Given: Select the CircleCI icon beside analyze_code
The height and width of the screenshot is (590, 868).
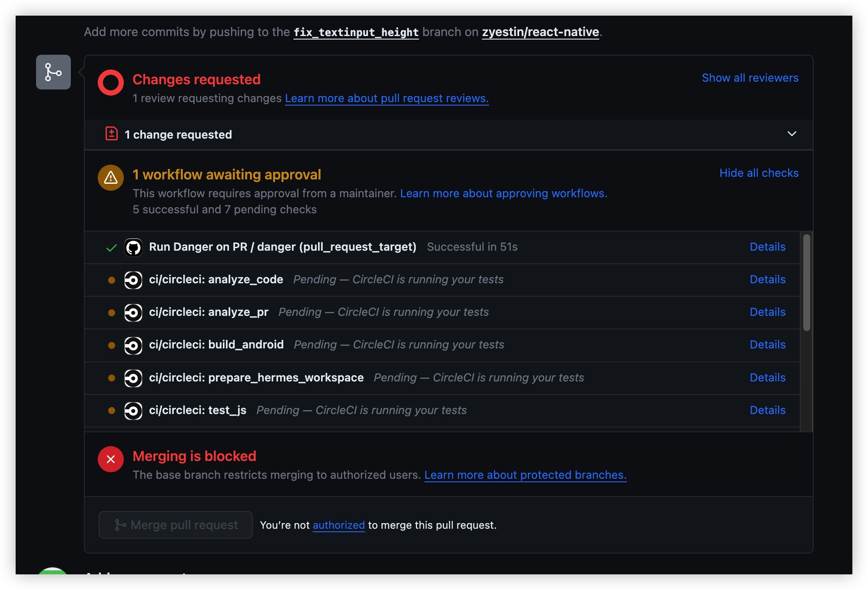Looking at the screenshot, I should (133, 280).
